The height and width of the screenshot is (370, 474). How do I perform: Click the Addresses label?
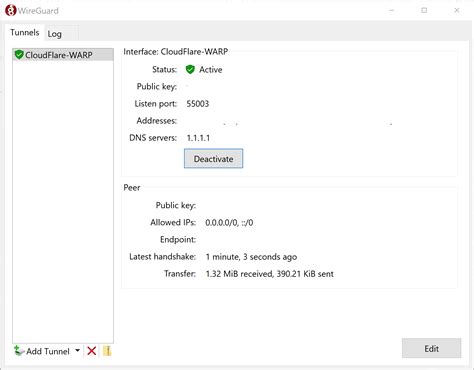point(157,121)
